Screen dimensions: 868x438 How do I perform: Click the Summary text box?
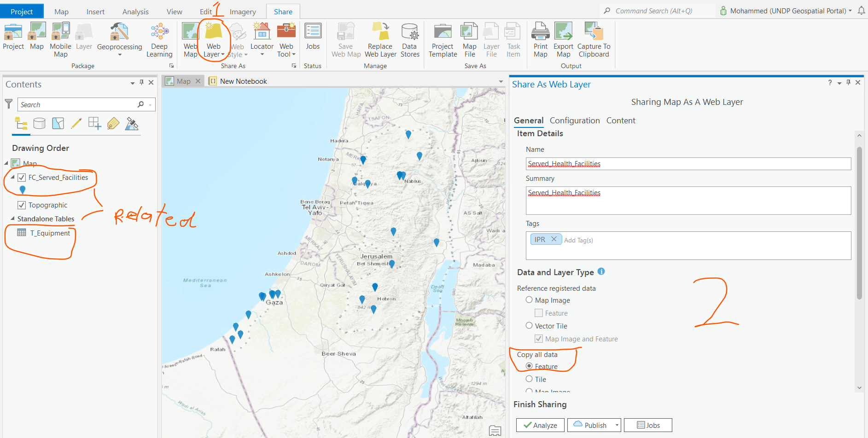point(688,200)
